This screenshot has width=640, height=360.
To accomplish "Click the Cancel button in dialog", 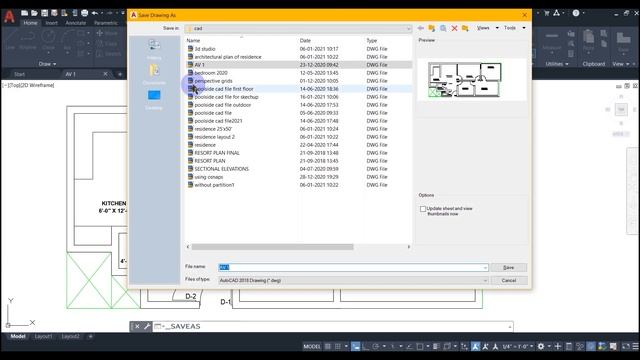I will pos(509,281).
